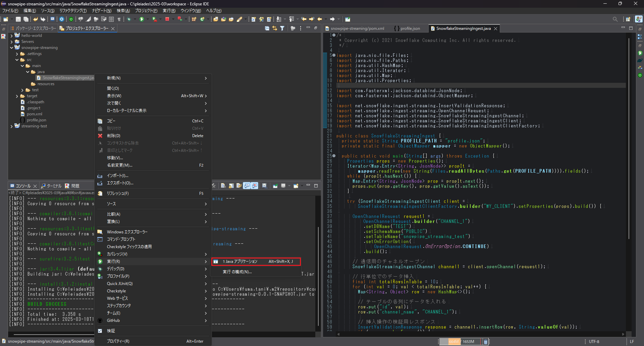Toggle Show Whitespace Characters pilcrow icon
644x346 pixels.
119,19
